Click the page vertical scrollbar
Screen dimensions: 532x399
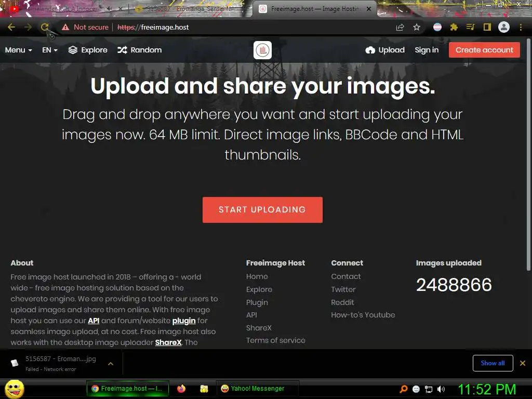pyautogui.click(x=528, y=154)
